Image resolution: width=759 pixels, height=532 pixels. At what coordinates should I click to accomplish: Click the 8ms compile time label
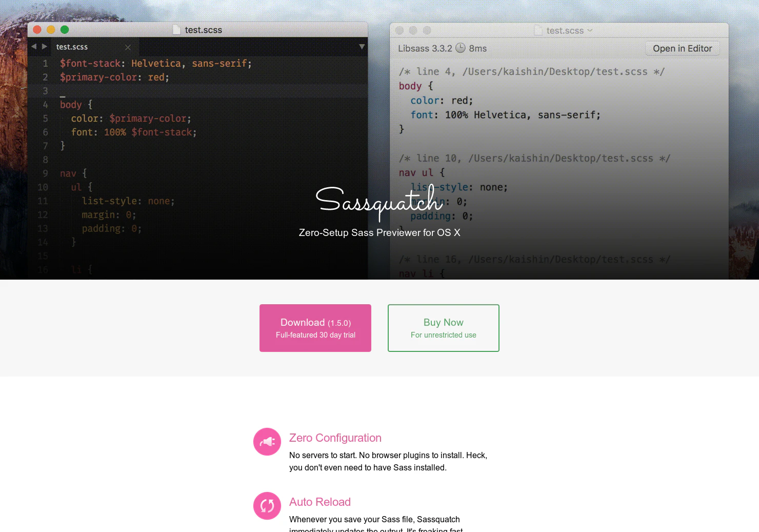coord(477,48)
